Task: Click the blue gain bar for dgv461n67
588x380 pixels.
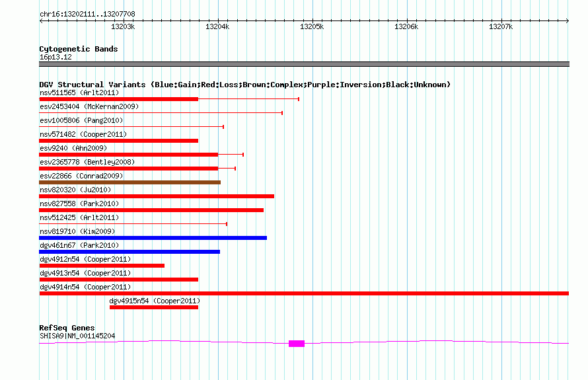Action: (x=129, y=252)
